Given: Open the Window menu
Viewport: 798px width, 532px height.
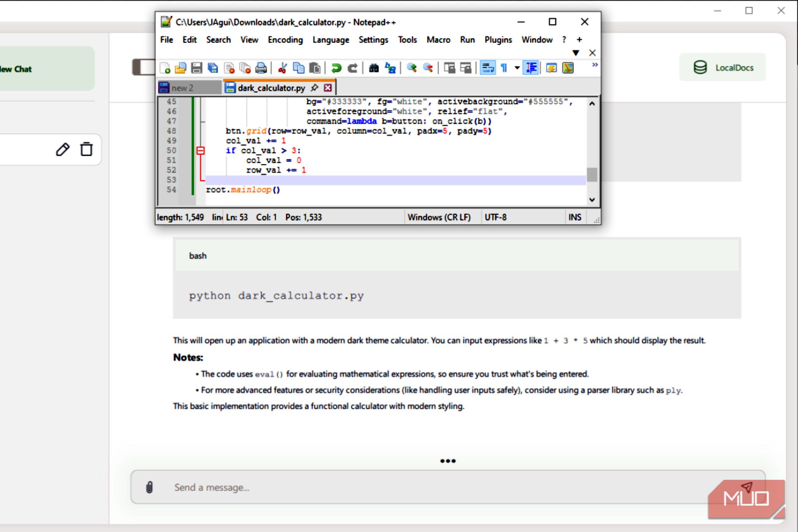Looking at the screenshot, I should (537, 40).
